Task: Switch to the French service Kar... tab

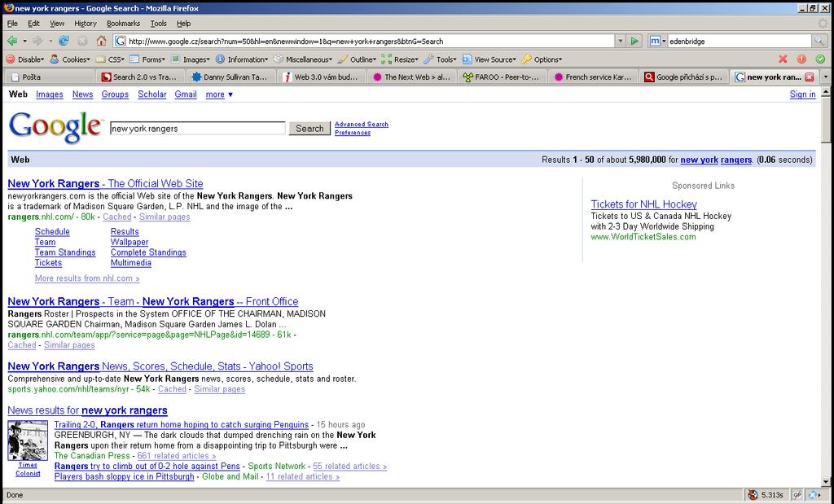Action: 593,77
